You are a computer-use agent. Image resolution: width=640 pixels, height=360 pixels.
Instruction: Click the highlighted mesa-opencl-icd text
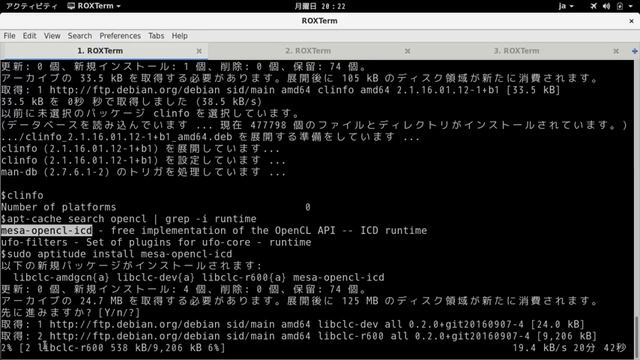coord(47,231)
